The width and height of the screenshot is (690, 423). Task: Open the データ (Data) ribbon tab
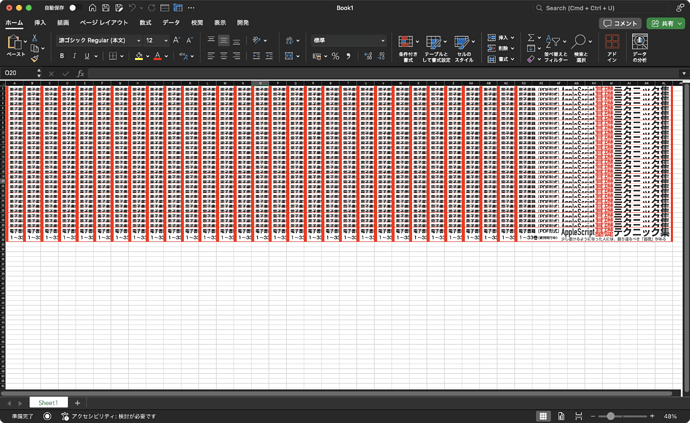pyautogui.click(x=171, y=22)
